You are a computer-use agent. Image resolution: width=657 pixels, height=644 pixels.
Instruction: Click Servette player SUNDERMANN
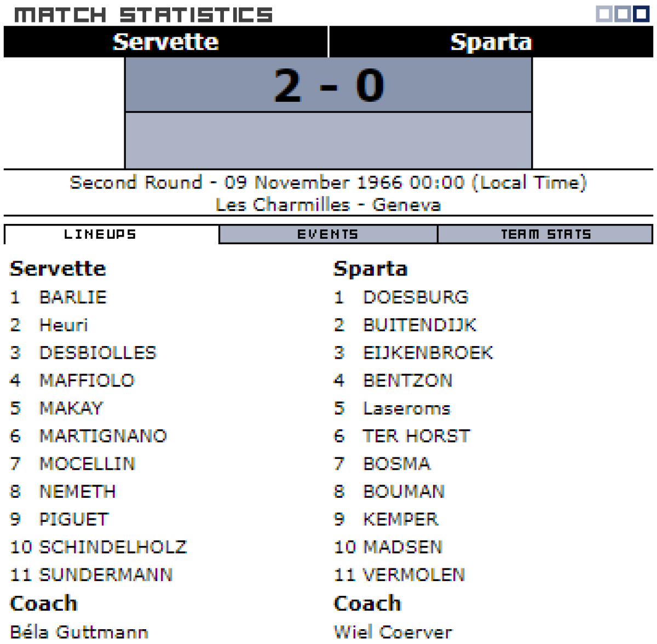tap(106, 574)
